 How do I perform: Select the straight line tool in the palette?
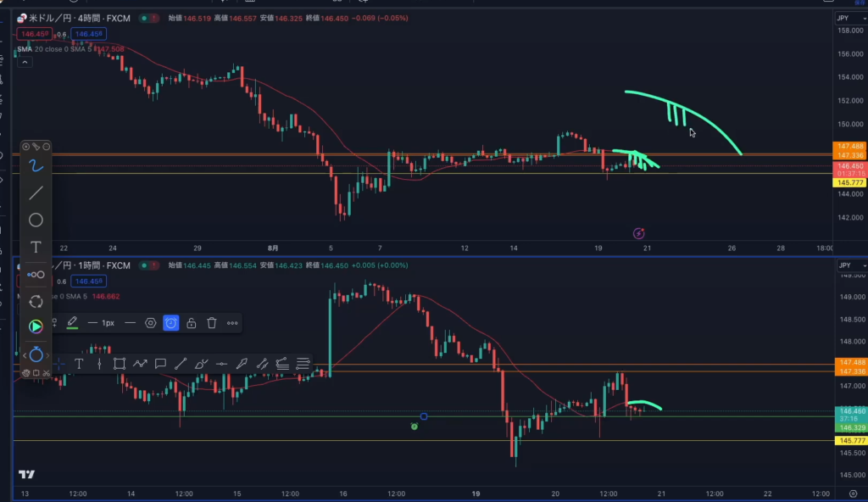point(36,192)
